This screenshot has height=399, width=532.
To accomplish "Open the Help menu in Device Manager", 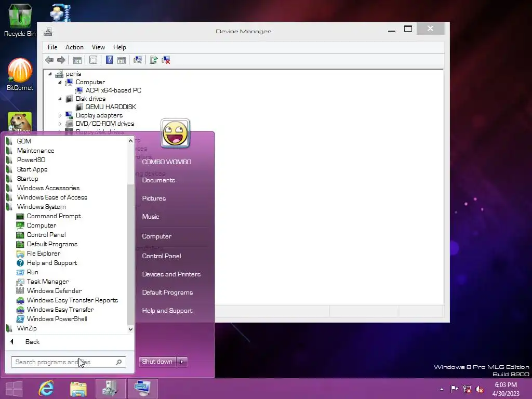I will pos(119,47).
